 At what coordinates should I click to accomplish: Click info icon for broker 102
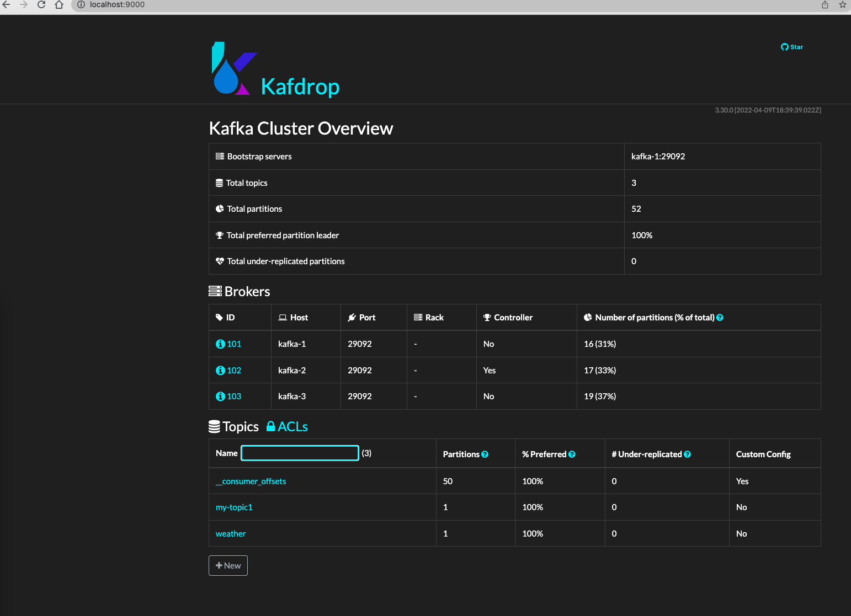(220, 371)
